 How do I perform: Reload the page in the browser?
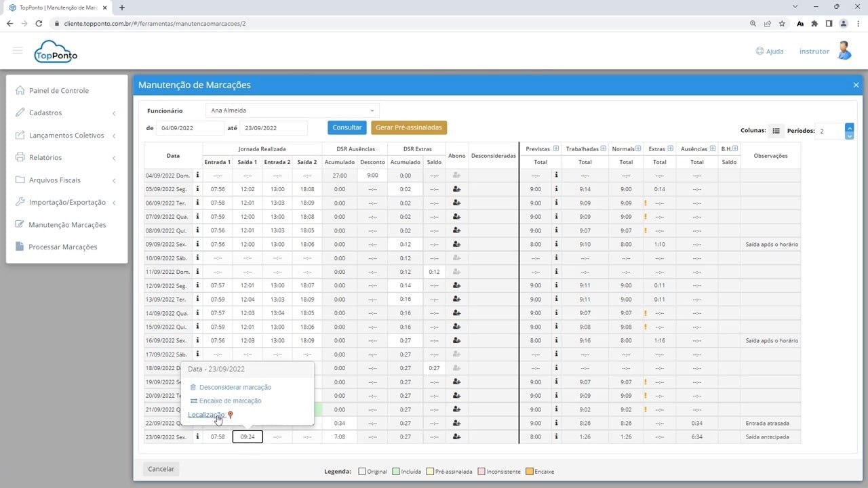(x=39, y=23)
